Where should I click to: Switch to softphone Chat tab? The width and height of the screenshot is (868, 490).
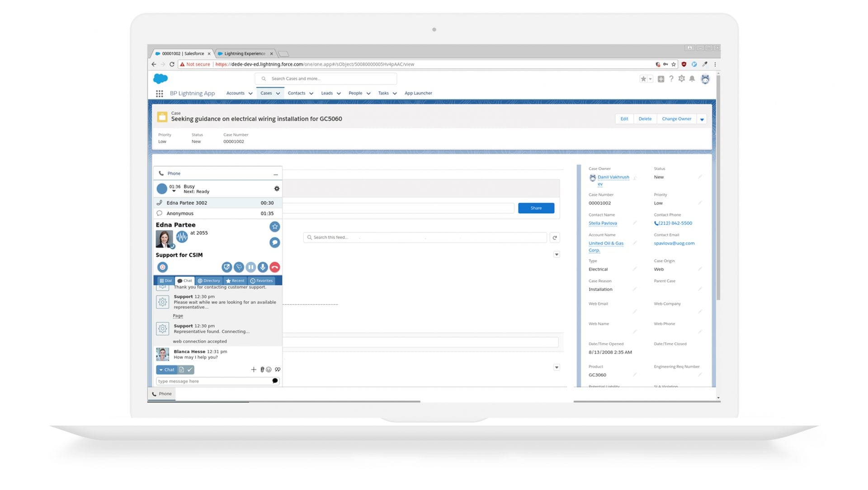point(184,281)
